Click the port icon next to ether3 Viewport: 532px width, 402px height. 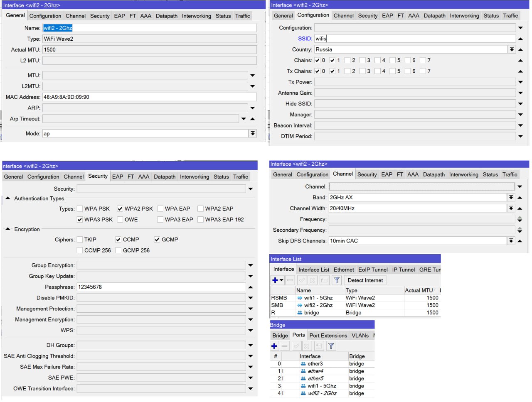point(303,364)
